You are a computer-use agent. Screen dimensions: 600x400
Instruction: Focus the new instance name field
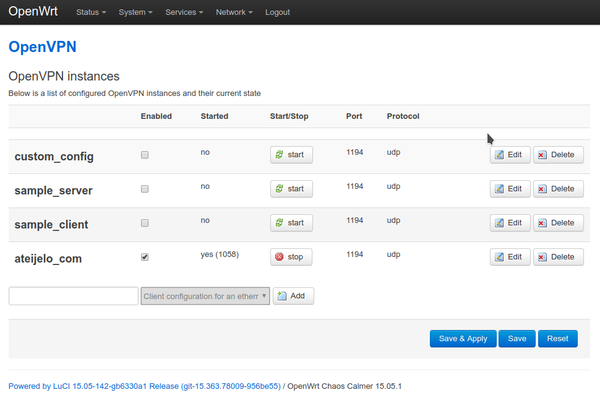(73, 296)
